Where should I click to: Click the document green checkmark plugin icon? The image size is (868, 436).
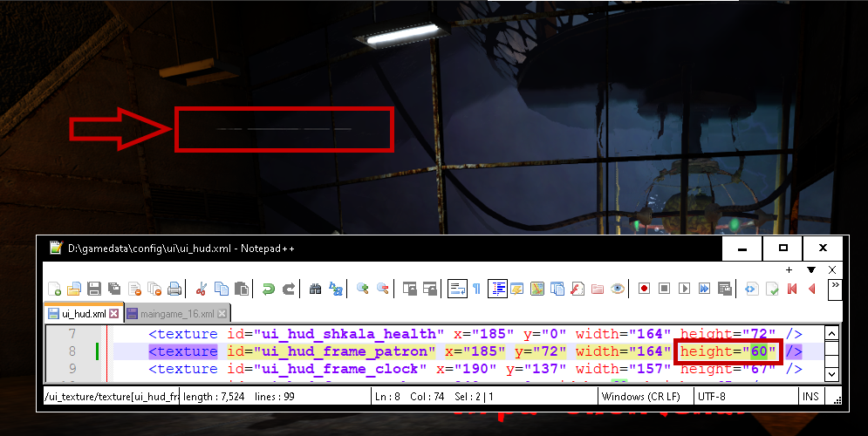tap(772, 289)
